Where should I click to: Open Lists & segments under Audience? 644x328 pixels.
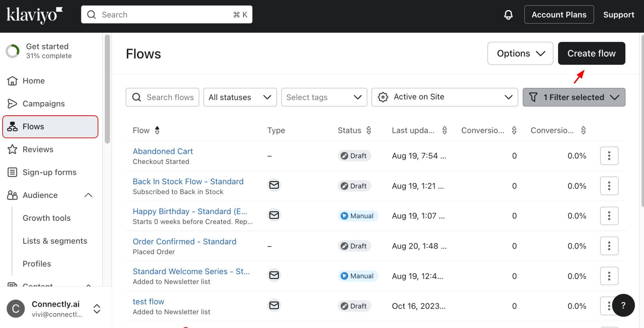(55, 241)
